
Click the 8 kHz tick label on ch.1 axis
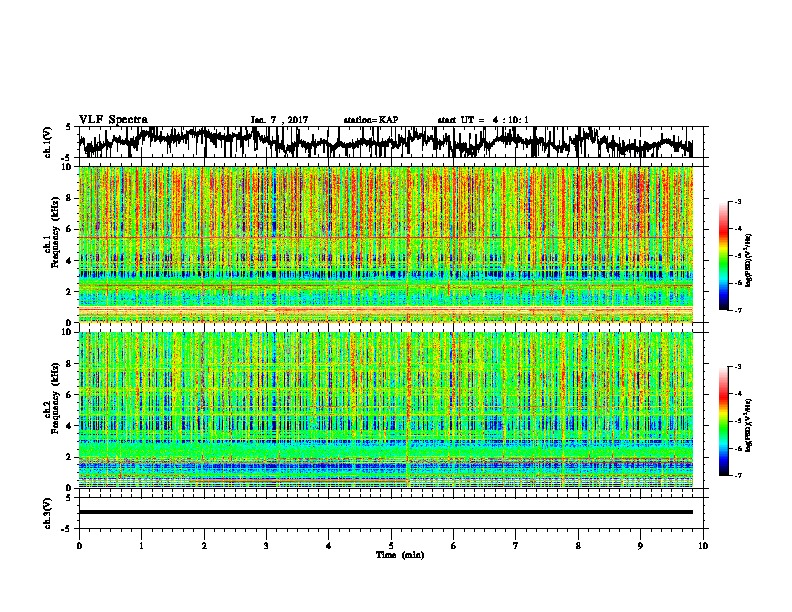click(70, 198)
